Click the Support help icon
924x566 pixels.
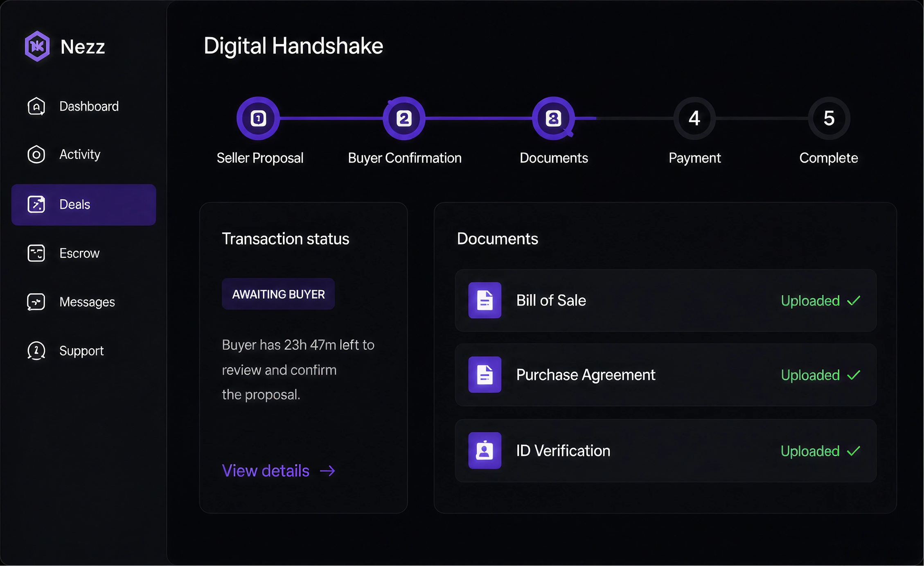[x=36, y=351]
